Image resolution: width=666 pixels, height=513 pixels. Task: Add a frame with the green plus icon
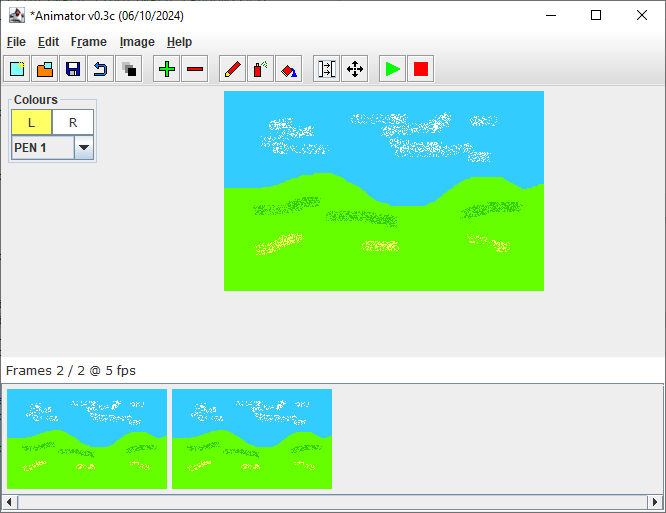point(167,69)
